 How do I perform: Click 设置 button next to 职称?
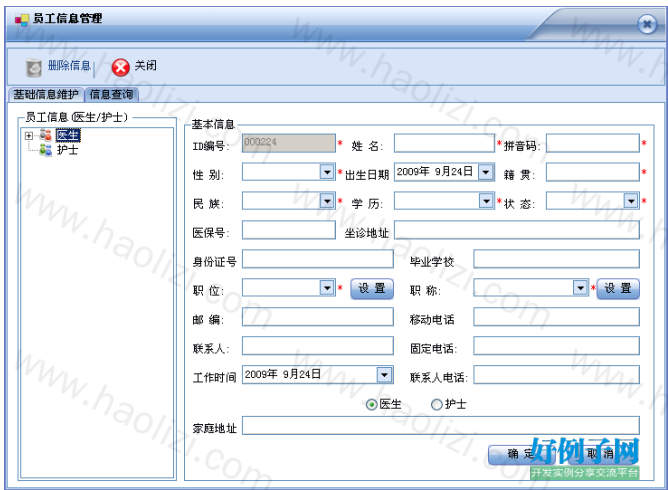click(x=618, y=288)
